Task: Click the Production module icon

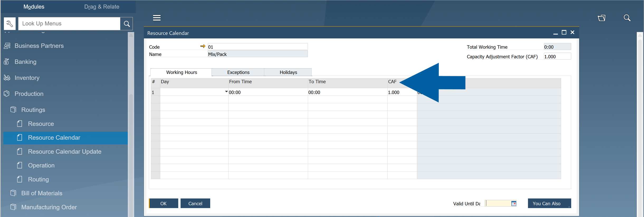Action: (x=7, y=94)
